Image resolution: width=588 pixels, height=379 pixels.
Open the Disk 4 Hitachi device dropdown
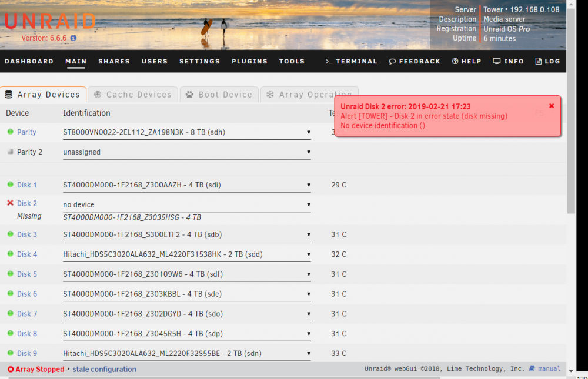(187, 254)
